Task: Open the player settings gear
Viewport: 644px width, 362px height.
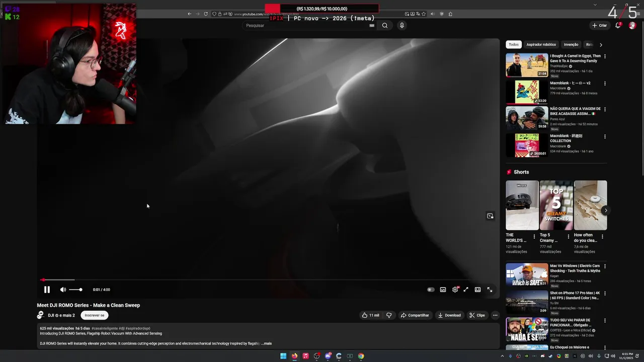Action: tap(455, 290)
